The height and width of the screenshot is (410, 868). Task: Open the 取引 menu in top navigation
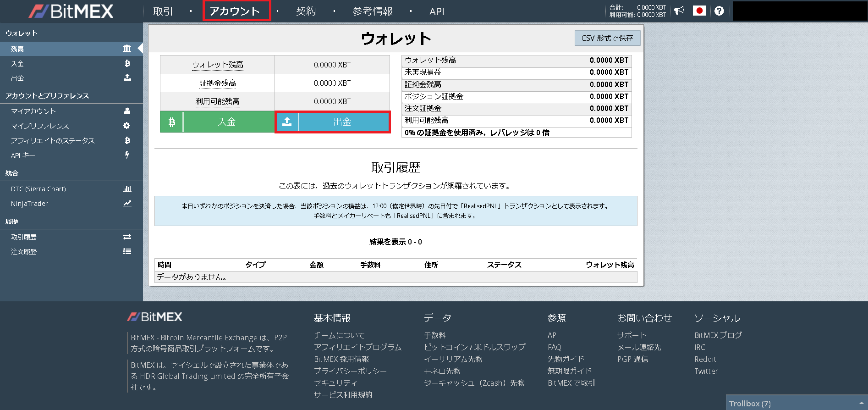[163, 11]
